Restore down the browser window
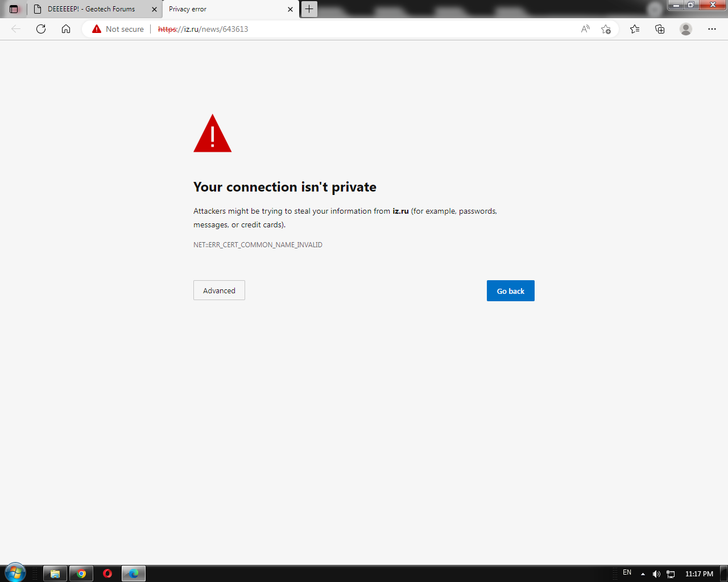 690,5
